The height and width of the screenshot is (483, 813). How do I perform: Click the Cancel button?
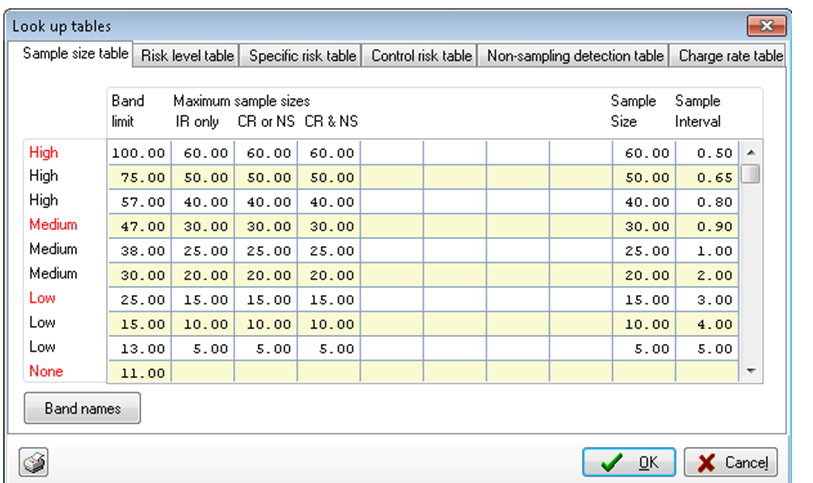731,462
